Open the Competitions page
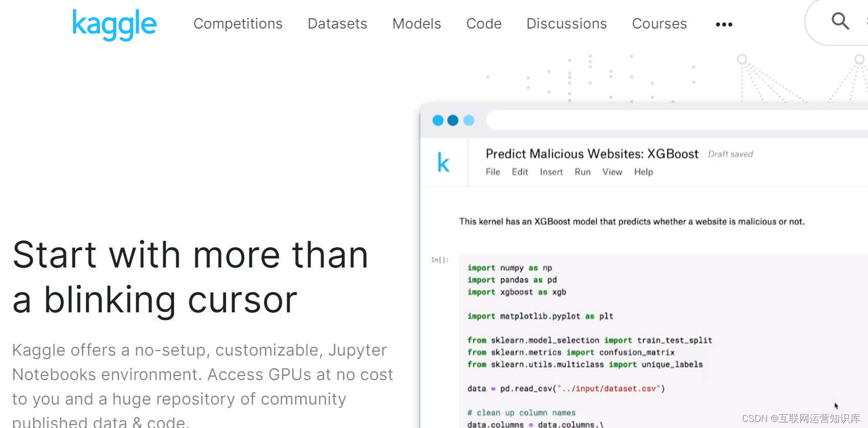This screenshot has height=428, width=868. [238, 23]
